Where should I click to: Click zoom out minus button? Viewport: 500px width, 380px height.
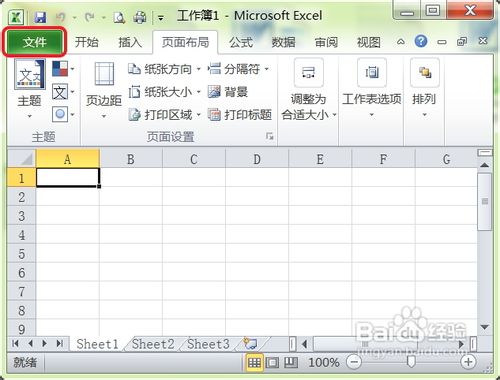(x=354, y=362)
